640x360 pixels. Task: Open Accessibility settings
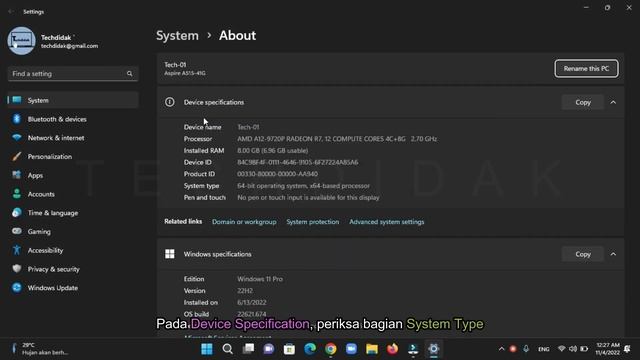pos(73,250)
